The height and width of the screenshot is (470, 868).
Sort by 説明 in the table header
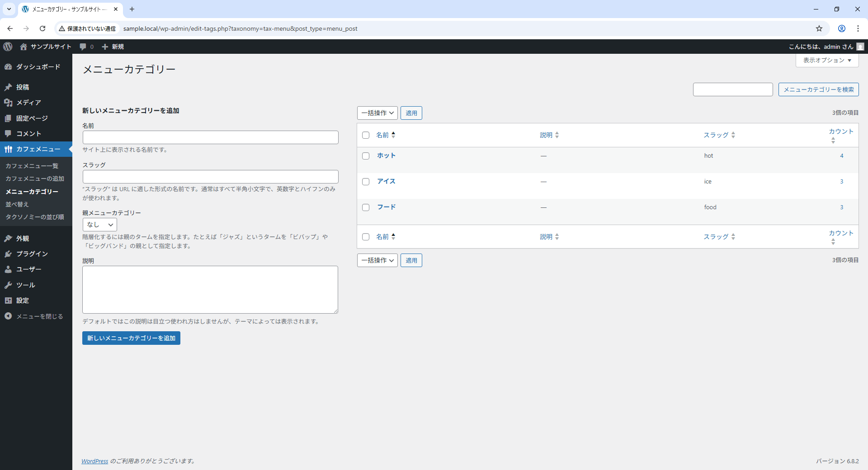tap(549, 135)
